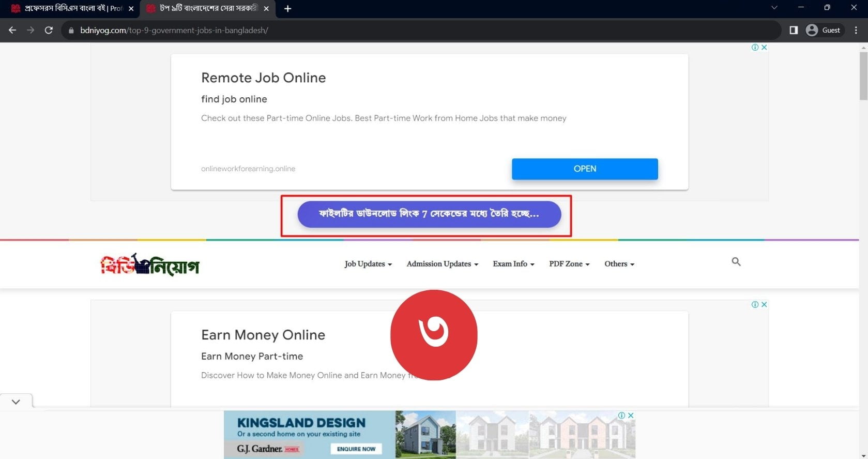The image size is (868, 459).
Task: Click the onlineworkforearning.online ad link
Action: 248,169
